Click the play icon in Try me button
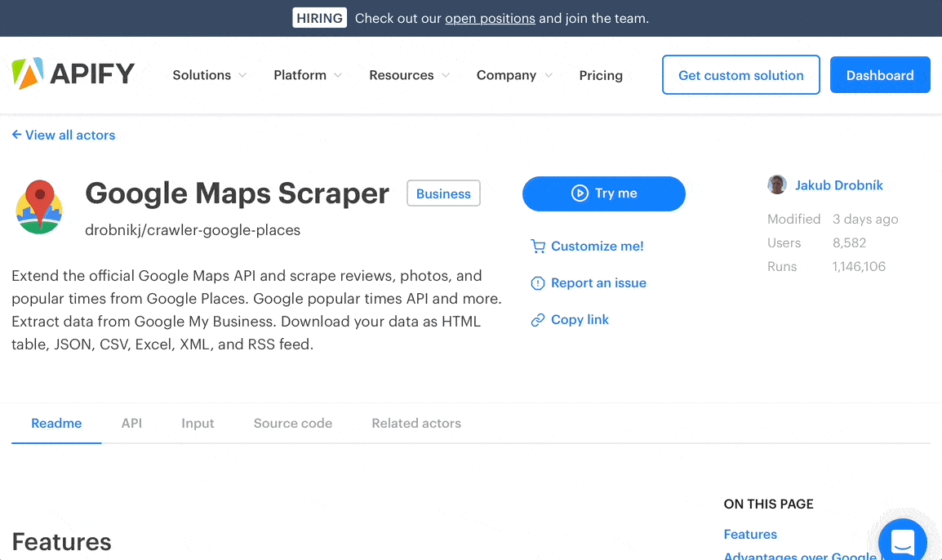Viewport: 942px width, 560px height. (x=580, y=193)
